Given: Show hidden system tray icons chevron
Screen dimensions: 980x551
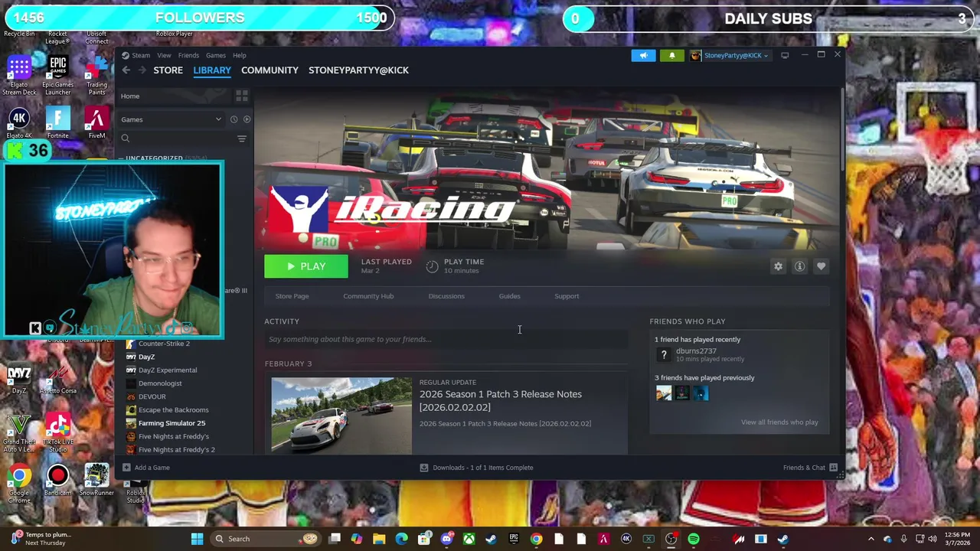Looking at the screenshot, I should click(871, 540).
